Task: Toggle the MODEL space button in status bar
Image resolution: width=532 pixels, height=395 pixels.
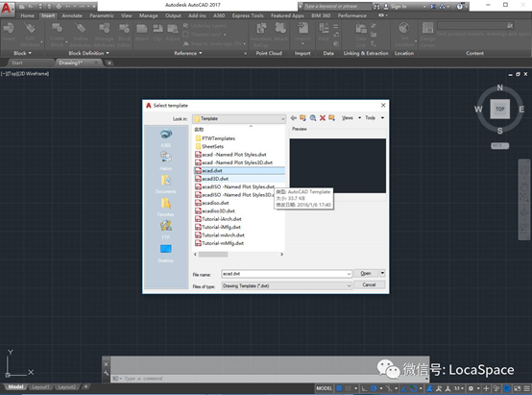Action: 324,388
